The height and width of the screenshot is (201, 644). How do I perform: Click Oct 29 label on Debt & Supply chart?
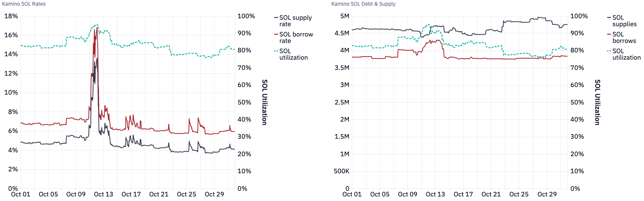pos(547,194)
